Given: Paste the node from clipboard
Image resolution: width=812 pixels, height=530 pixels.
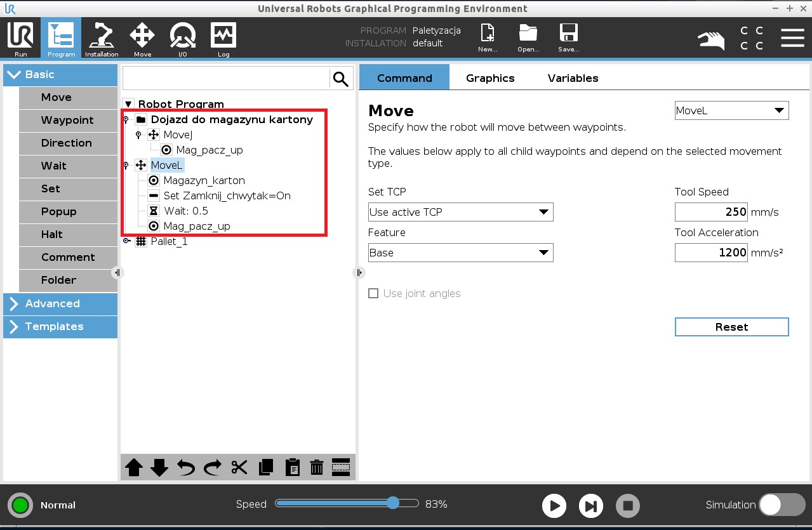Looking at the screenshot, I should point(292,468).
